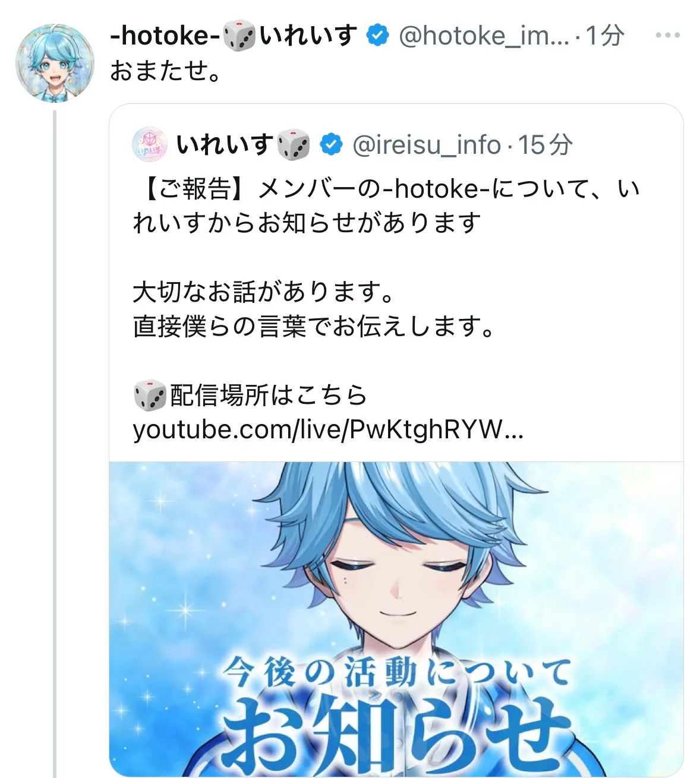Click dice emoji next to いれいす name
The image size is (700, 778).
coord(294,145)
